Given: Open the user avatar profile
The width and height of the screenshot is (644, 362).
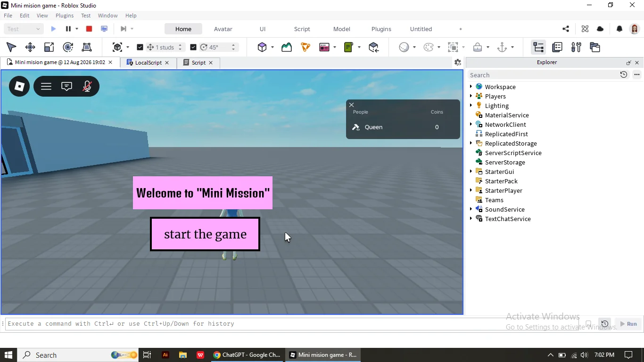Looking at the screenshot, I should [635, 29].
